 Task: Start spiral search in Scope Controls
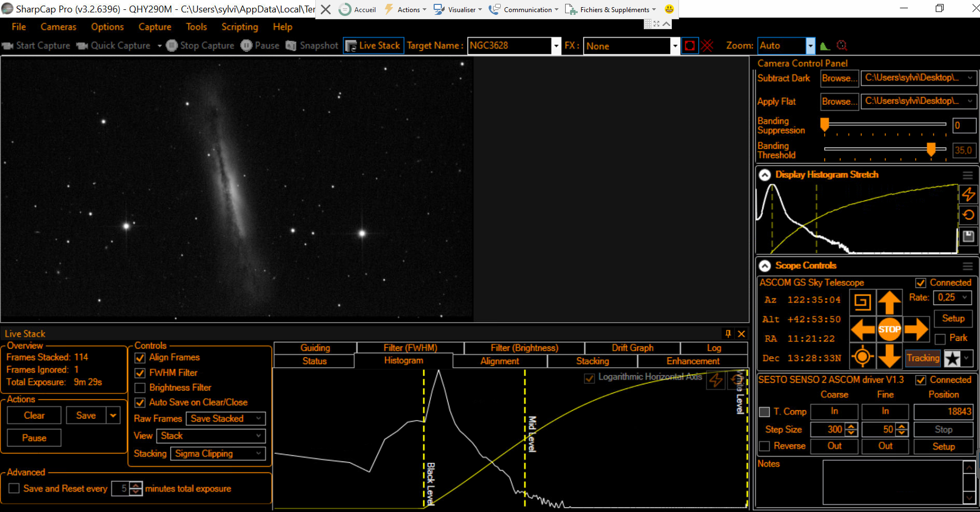point(862,303)
